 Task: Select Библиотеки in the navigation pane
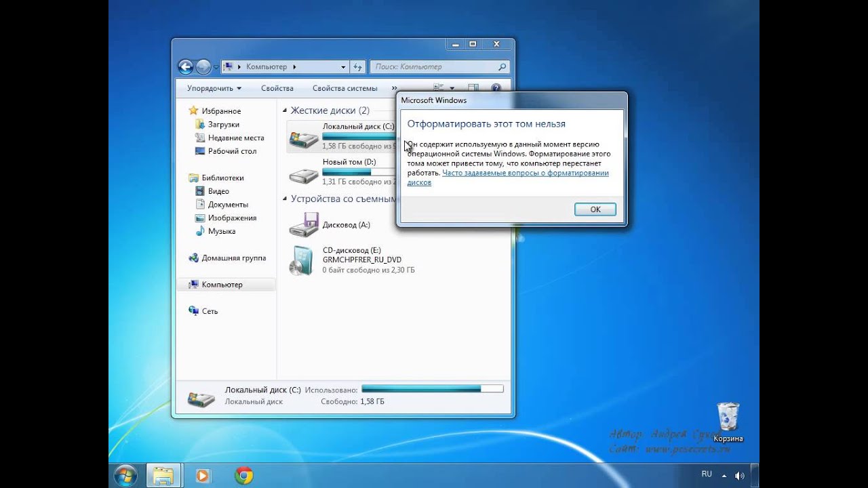tap(222, 178)
